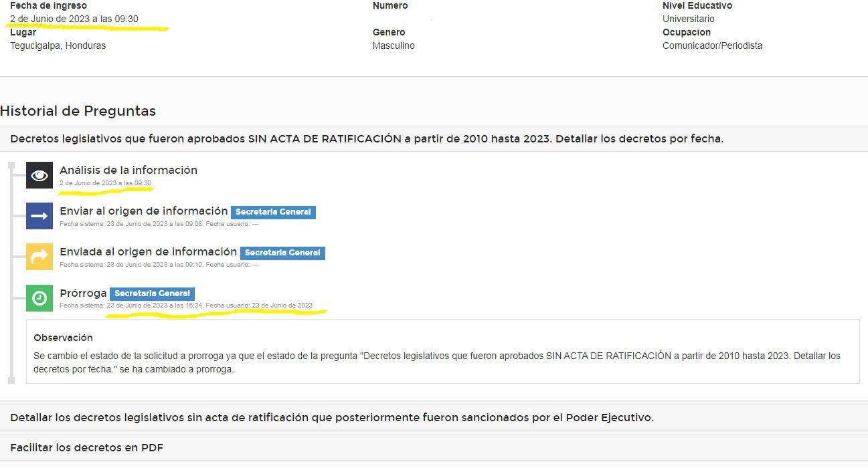Click the Secretaria General badge beside Enviada al origen
The width and height of the screenshot is (868, 468).
[282, 253]
